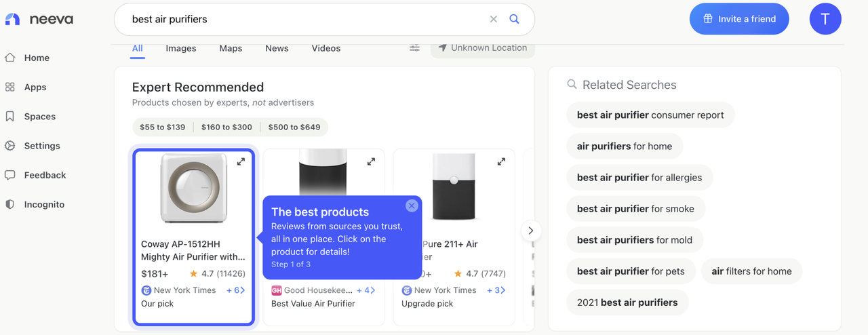868x335 pixels.
Task: Switch to the Maps tab
Action: pyautogui.click(x=231, y=48)
